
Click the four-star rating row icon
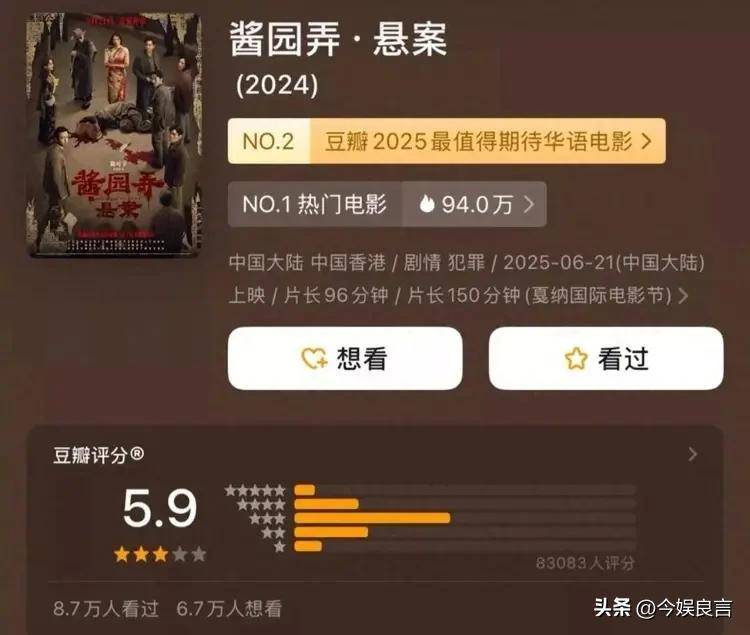pyautogui.click(x=261, y=504)
